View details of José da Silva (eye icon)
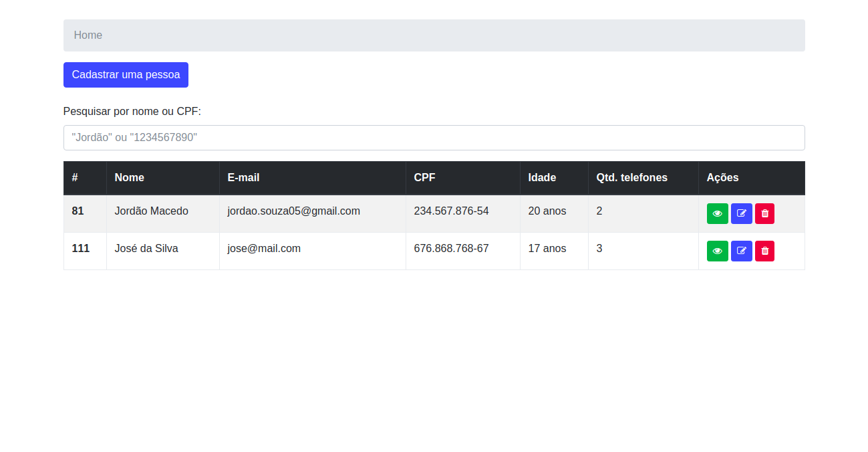Image resolution: width=868 pixels, height=452 pixels. pos(717,251)
